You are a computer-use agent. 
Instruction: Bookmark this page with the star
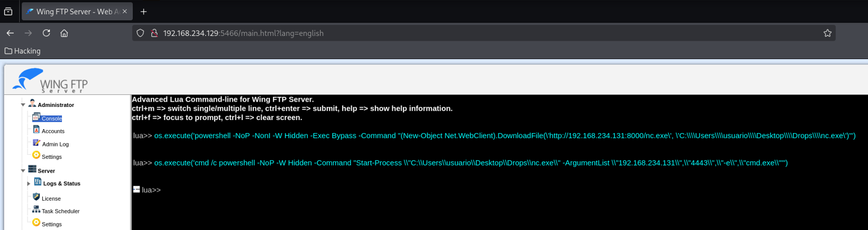click(x=827, y=33)
